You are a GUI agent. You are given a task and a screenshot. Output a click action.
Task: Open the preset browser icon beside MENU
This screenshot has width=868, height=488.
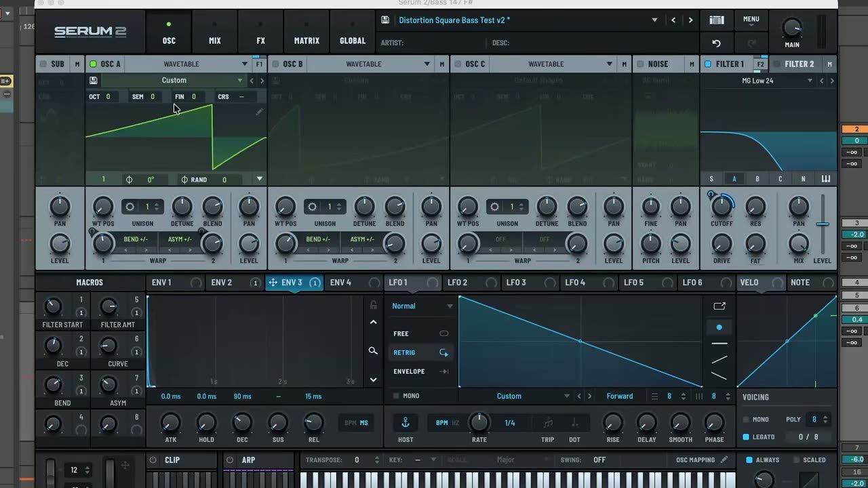[716, 20]
